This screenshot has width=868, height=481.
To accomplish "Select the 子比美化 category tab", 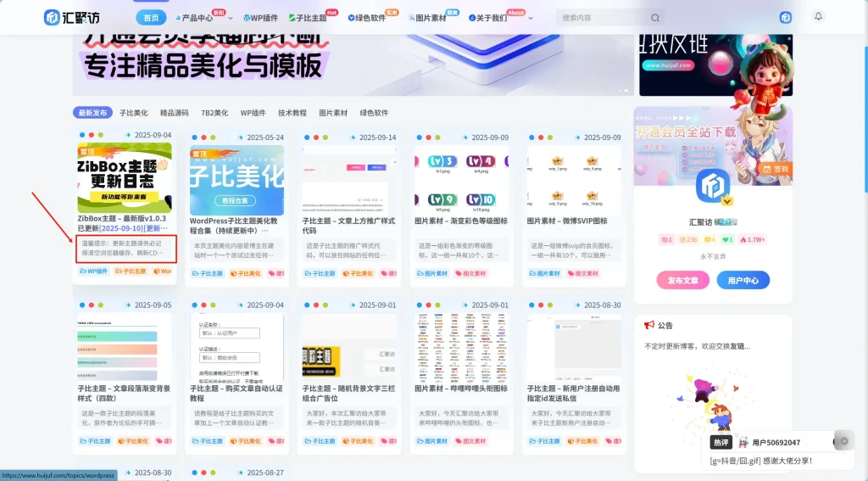I will [x=133, y=113].
